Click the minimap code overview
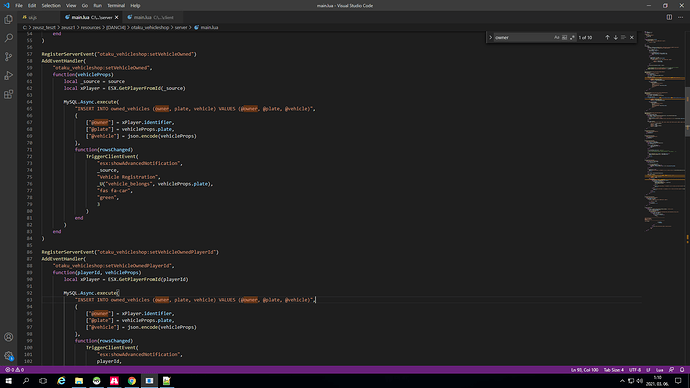690x388 pixels. click(x=664, y=131)
